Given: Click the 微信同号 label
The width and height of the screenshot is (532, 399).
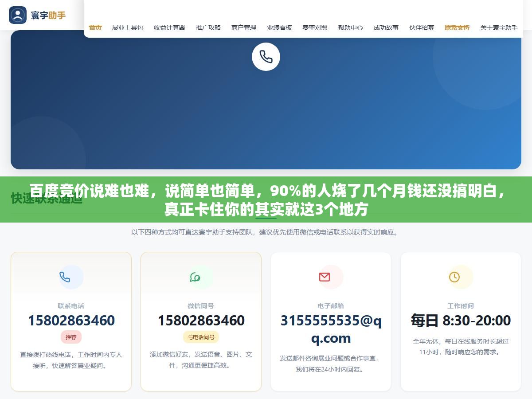Looking at the screenshot, I should click(201, 306).
